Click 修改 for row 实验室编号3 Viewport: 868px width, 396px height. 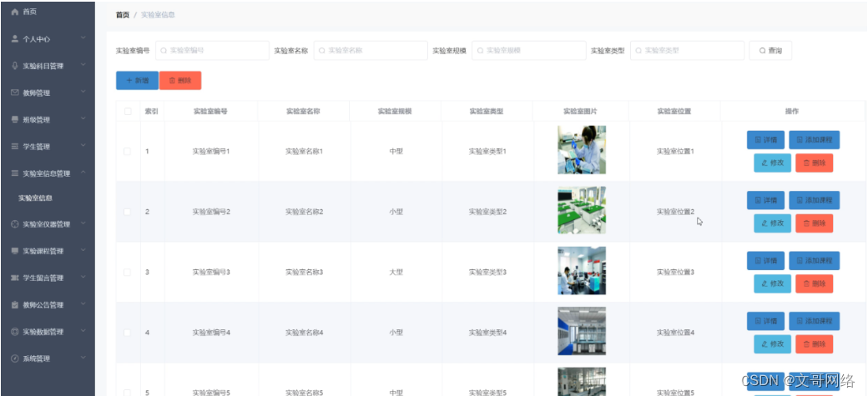[772, 283]
